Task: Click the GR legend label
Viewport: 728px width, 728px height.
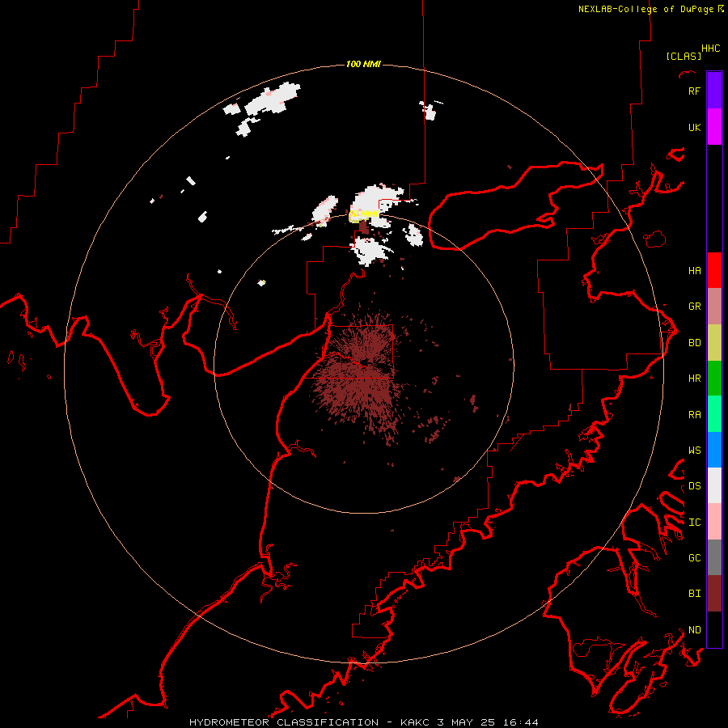Action: [x=694, y=306]
